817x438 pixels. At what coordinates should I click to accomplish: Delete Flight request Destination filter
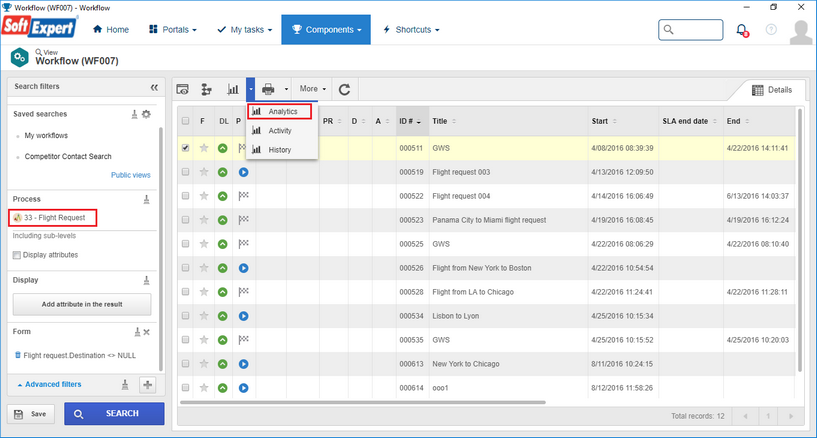18,355
